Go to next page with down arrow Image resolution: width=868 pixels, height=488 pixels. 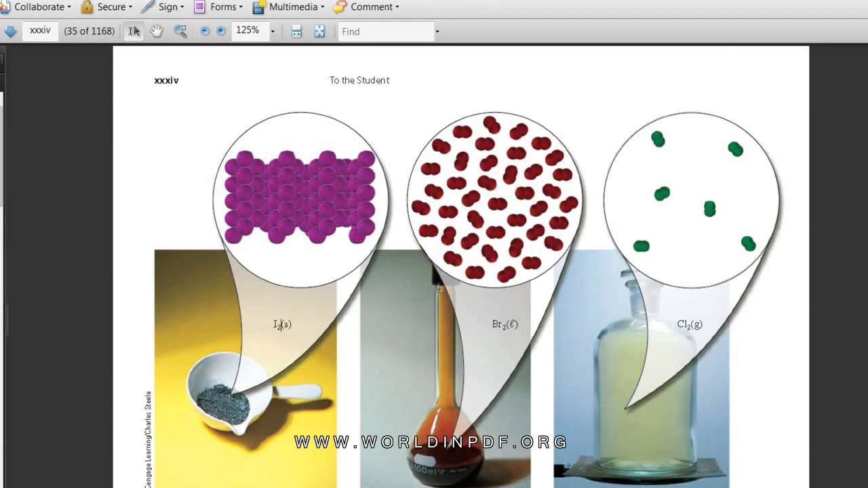click(x=10, y=31)
